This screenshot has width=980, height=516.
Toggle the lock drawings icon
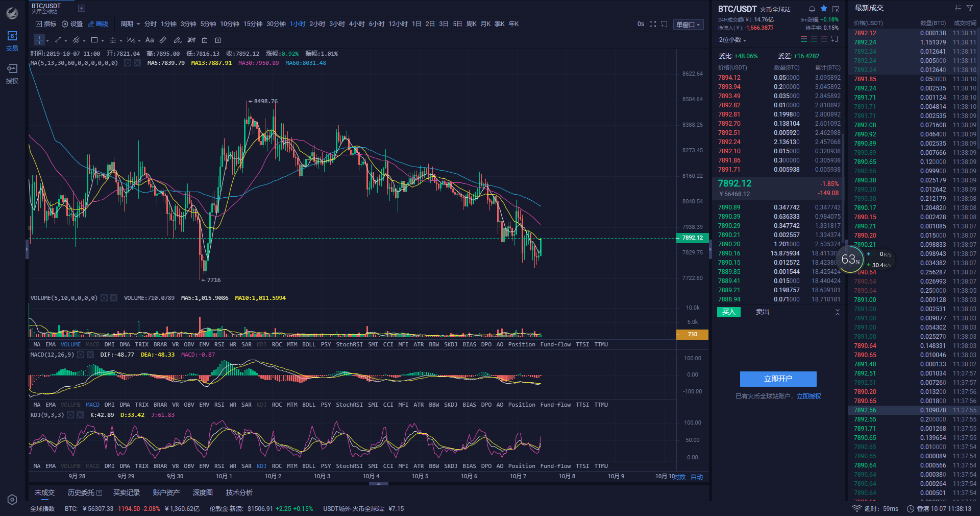pos(205,40)
